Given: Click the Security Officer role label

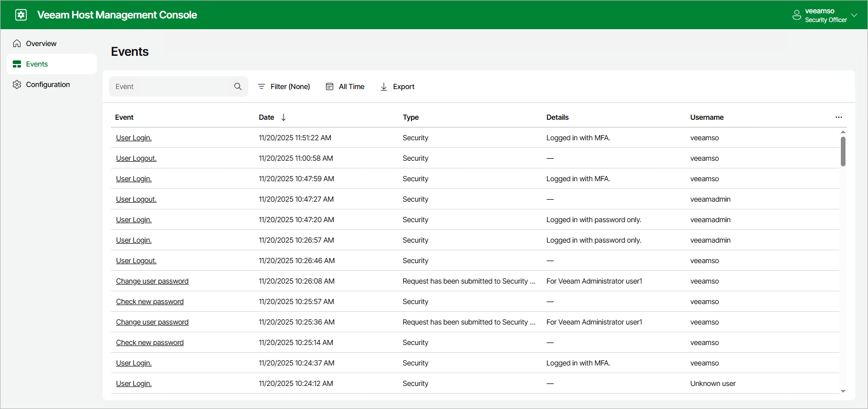Looking at the screenshot, I should 826,20.
